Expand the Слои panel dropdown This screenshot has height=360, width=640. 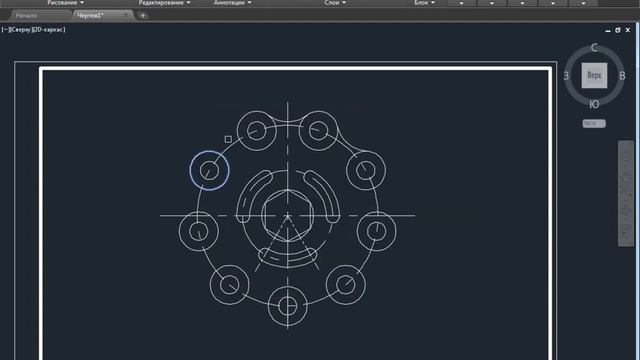point(335,2)
